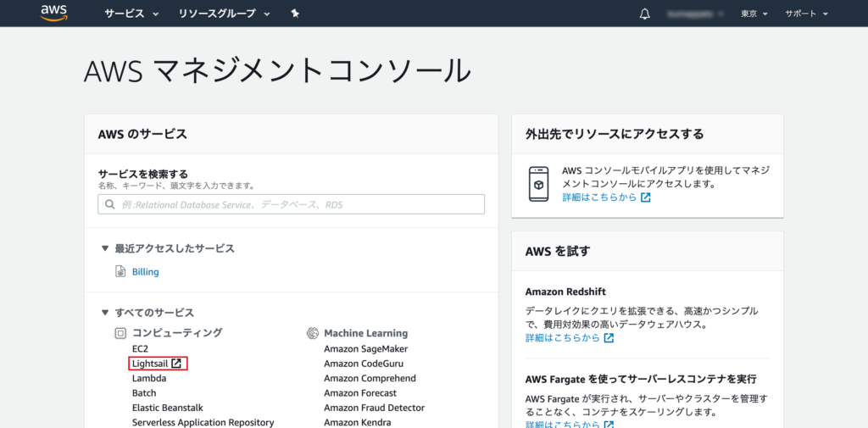Click the AWS のサービス panel title
The height and width of the screenshot is (428, 868).
coord(142,134)
